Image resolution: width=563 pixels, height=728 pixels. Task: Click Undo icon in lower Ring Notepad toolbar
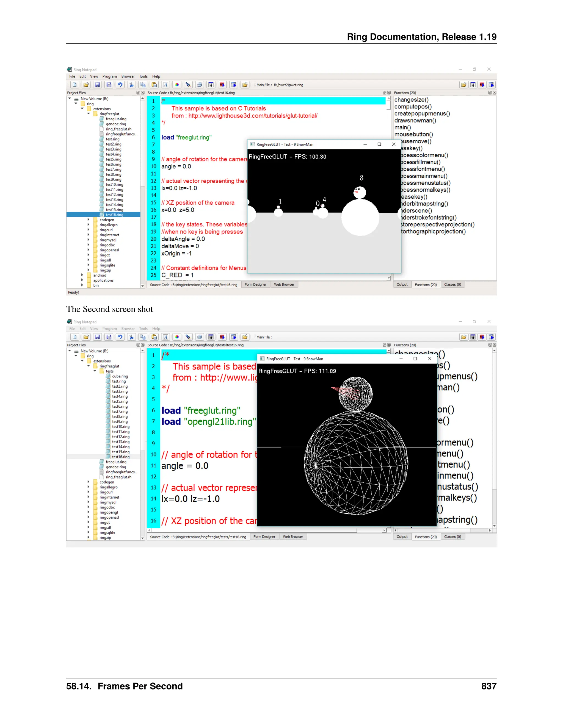pyautogui.click(x=120, y=337)
